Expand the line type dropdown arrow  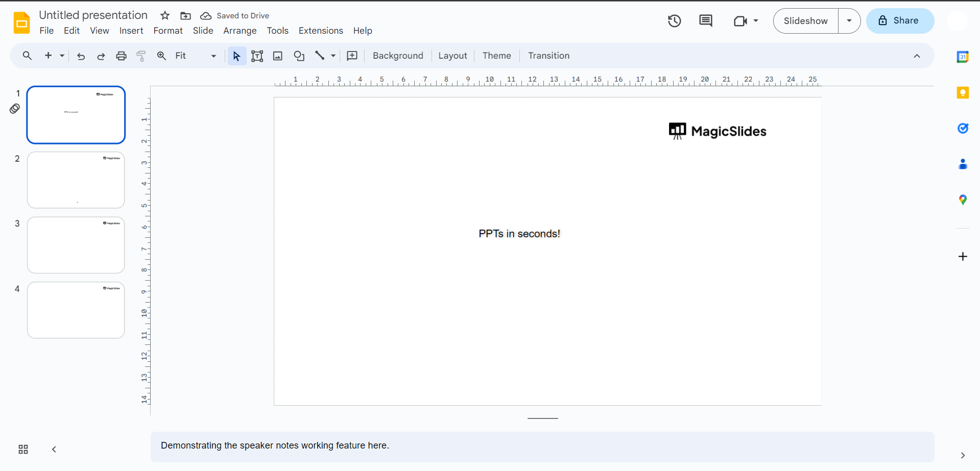click(333, 56)
